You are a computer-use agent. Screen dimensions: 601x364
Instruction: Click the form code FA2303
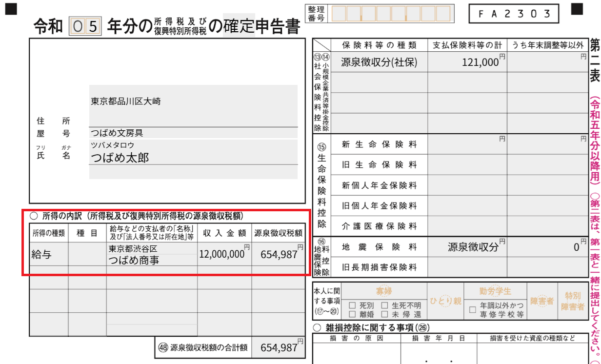(x=513, y=14)
